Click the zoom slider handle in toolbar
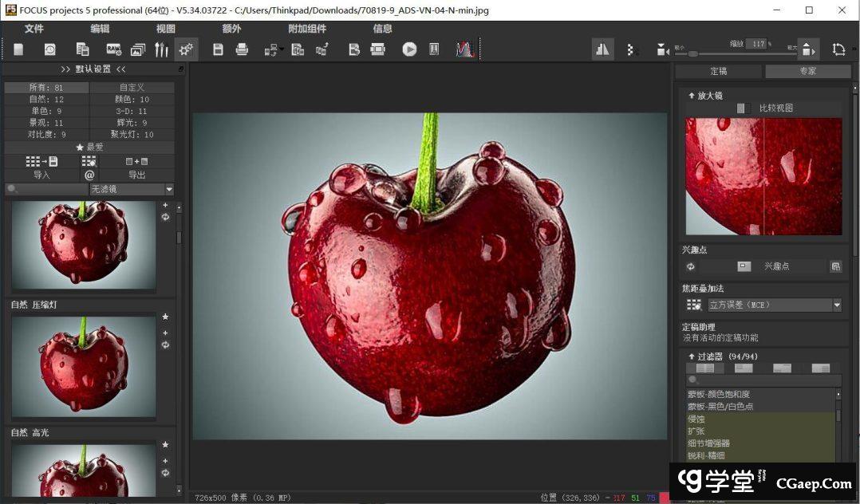Image resolution: width=860 pixels, height=504 pixels. tap(692, 53)
